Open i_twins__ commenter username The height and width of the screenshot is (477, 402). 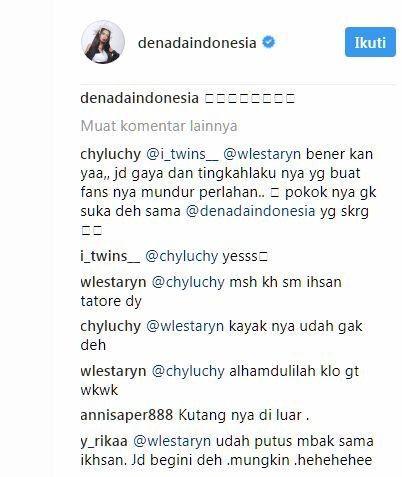click(110, 256)
